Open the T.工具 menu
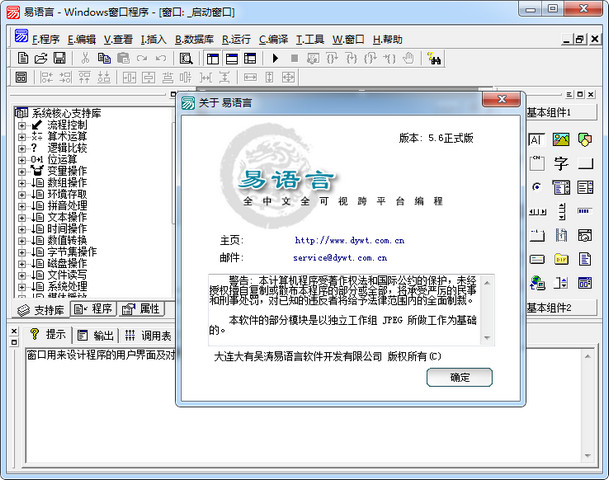Screen dimensions: 609x480 pyautogui.click(x=310, y=40)
